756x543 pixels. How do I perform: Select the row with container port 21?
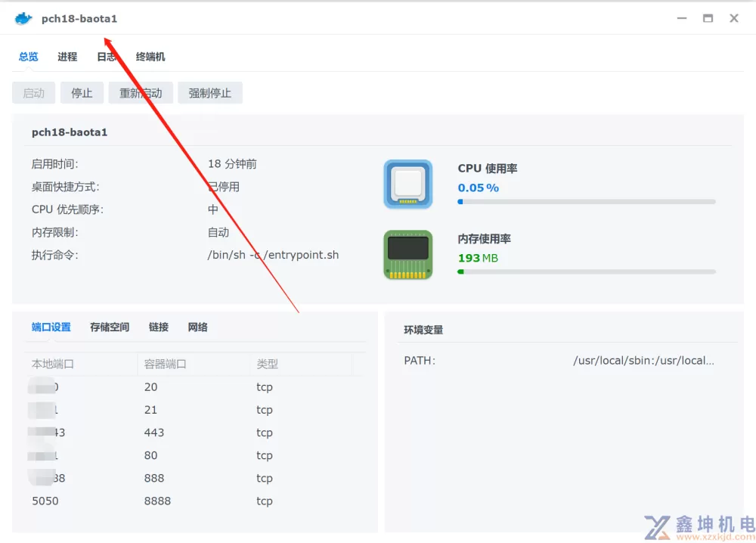click(195, 410)
